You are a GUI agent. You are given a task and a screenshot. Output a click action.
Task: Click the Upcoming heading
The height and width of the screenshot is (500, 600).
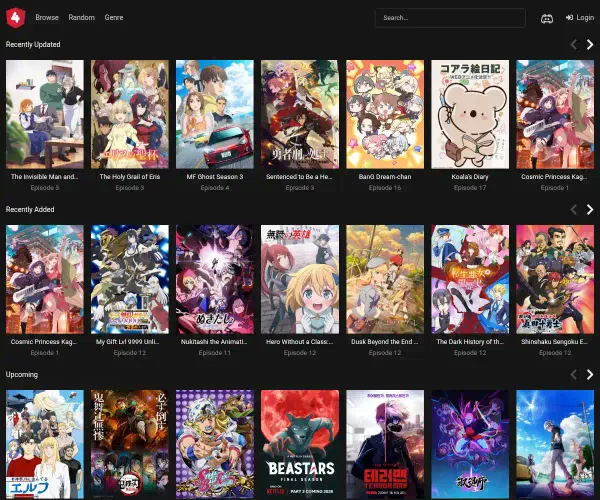tap(22, 375)
